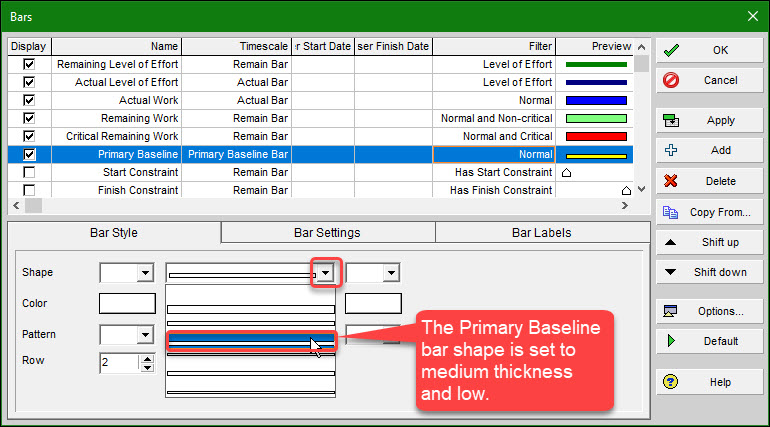Click the Add plus icon

[x=671, y=150]
